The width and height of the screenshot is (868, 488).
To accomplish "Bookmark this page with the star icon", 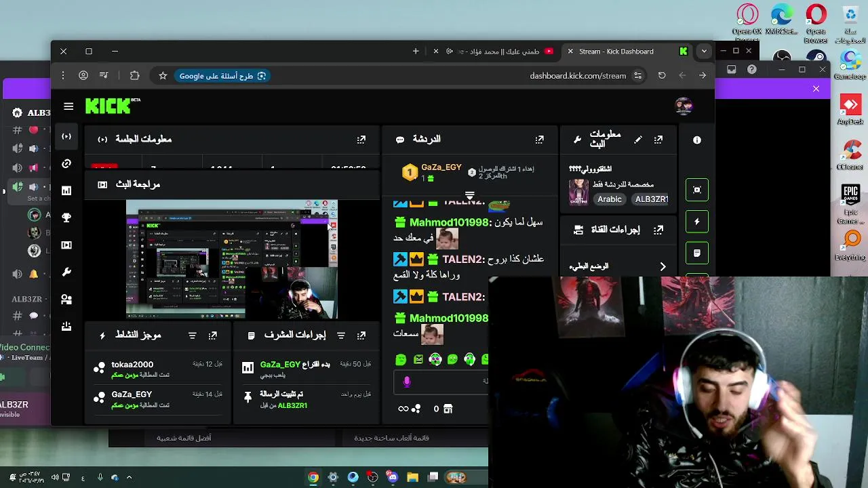I will tap(163, 76).
